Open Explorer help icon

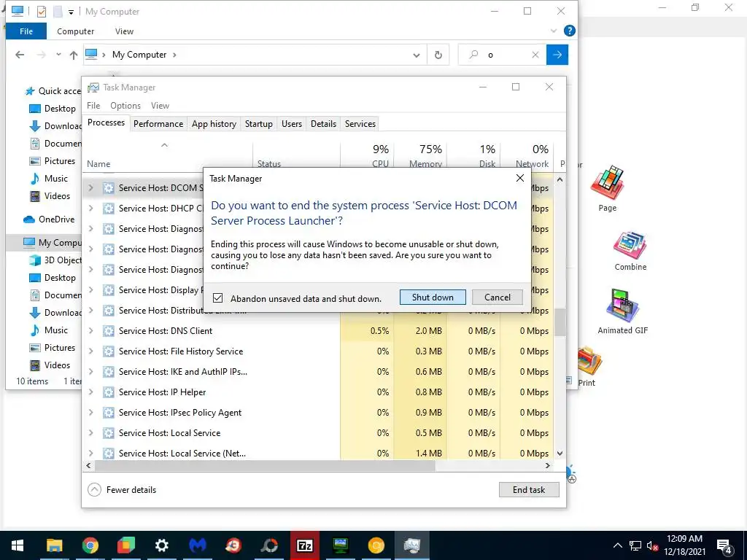569,31
